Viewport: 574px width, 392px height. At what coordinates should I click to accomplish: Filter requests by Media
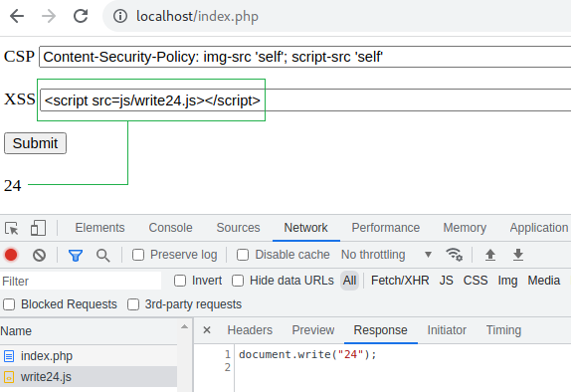(x=544, y=281)
